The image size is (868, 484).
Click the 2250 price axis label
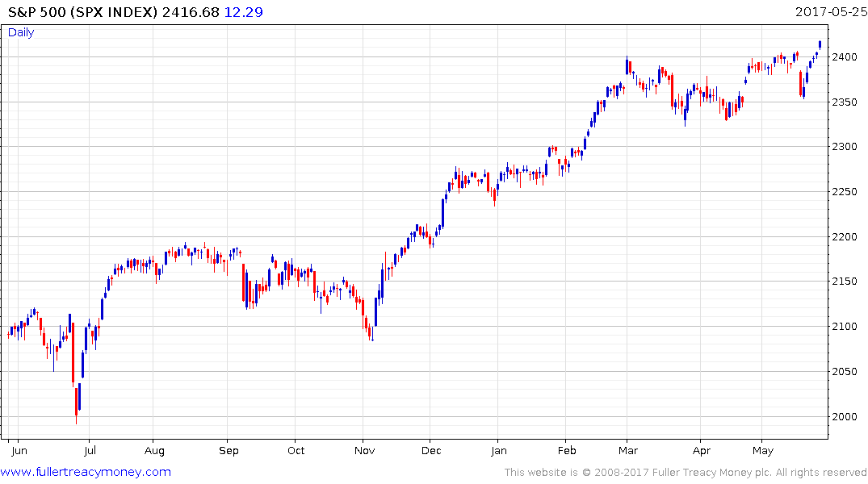(845, 192)
